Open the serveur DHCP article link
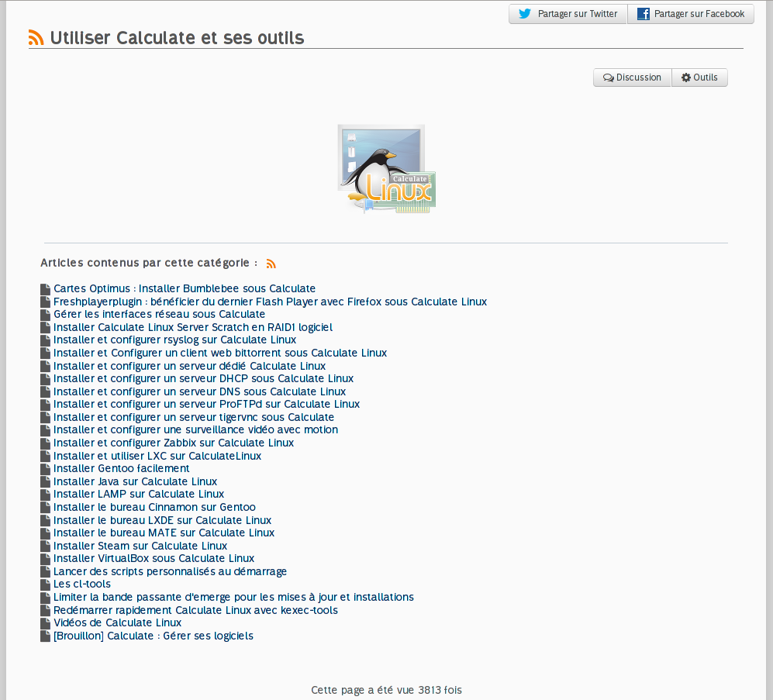 [x=204, y=378]
